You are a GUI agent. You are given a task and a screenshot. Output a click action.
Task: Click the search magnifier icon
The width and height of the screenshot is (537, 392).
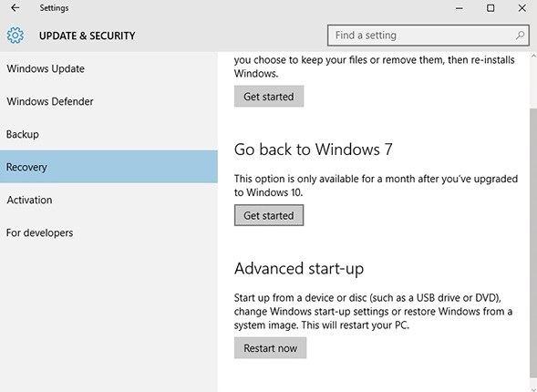point(521,35)
